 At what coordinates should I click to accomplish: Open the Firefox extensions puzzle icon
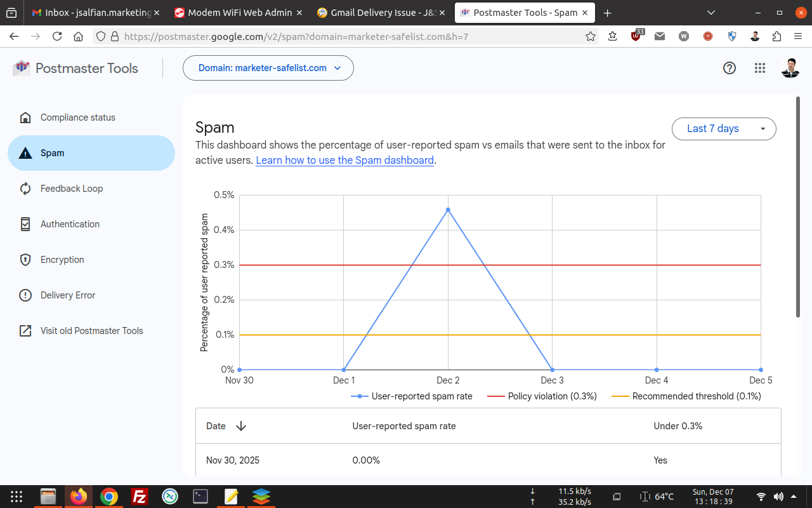point(776,36)
